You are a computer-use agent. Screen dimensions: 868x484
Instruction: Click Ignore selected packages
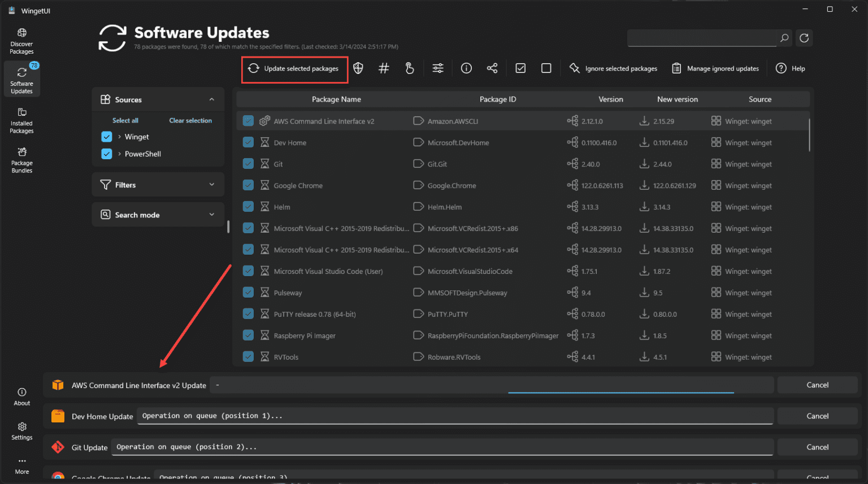click(x=614, y=68)
